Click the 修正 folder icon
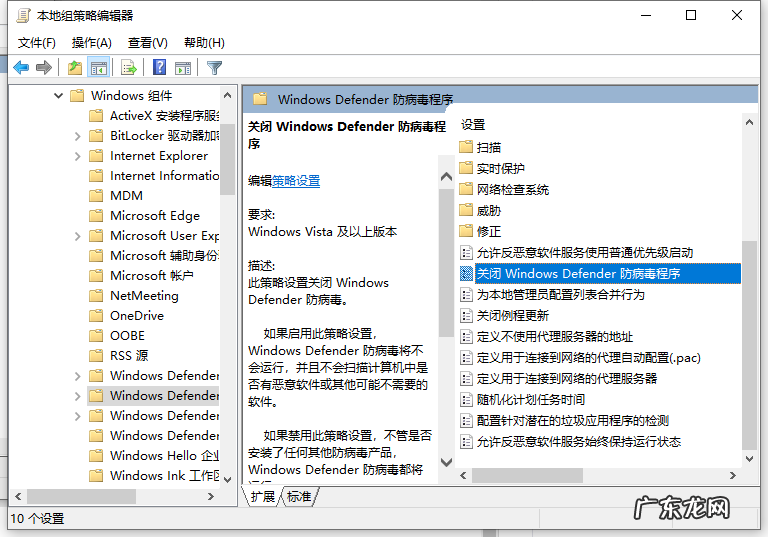Image resolution: width=768 pixels, height=537 pixels. [x=466, y=230]
